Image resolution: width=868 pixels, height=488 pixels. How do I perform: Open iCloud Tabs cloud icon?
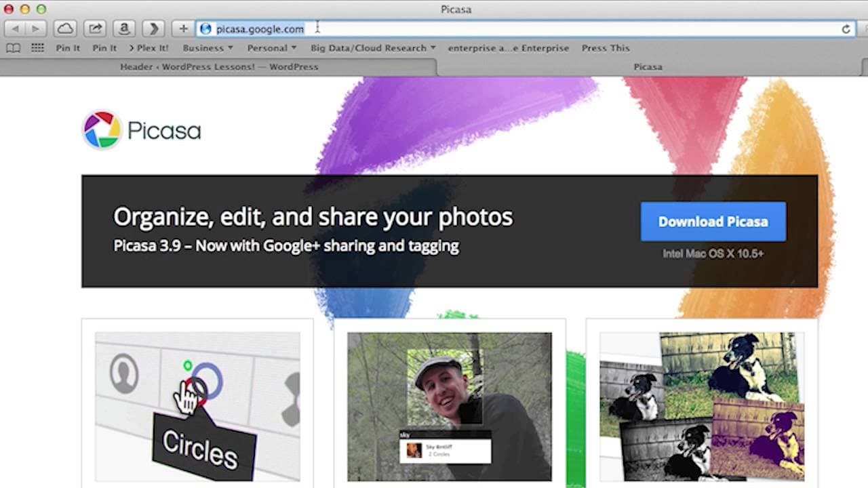[x=65, y=28]
